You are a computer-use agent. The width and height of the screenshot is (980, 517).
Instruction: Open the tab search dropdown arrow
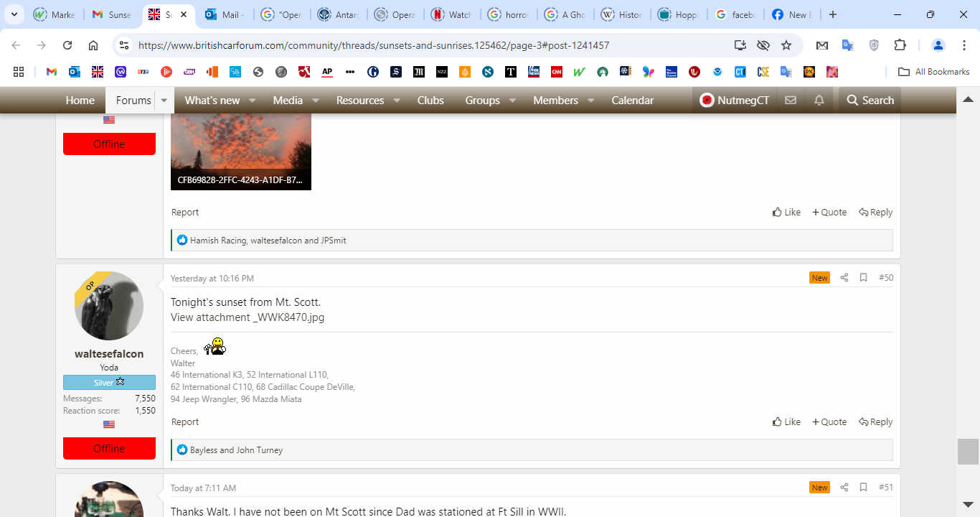(x=14, y=14)
